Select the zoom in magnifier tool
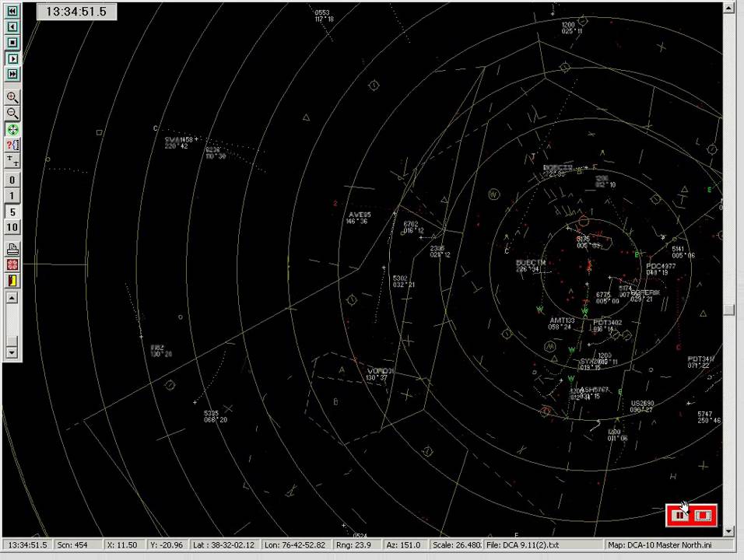Image resolution: width=744 pixels, height=560 pixels. (12, 98)
